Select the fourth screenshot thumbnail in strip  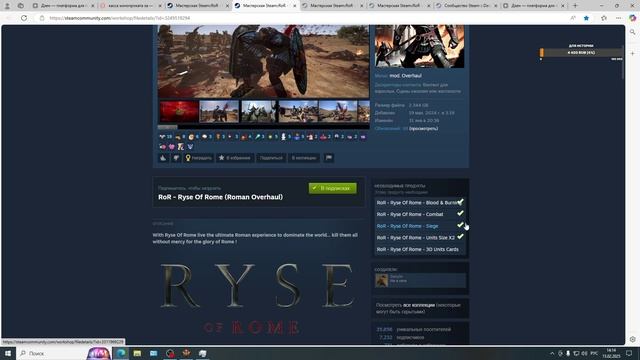298,111
